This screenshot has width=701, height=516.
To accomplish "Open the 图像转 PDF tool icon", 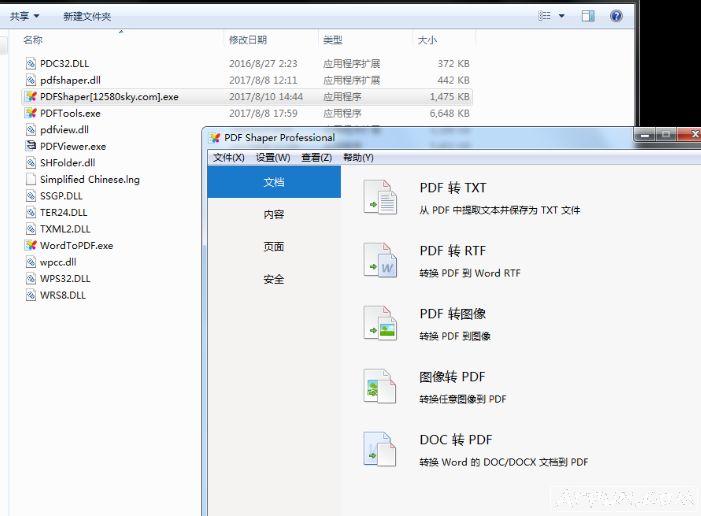I will (380, 386).
